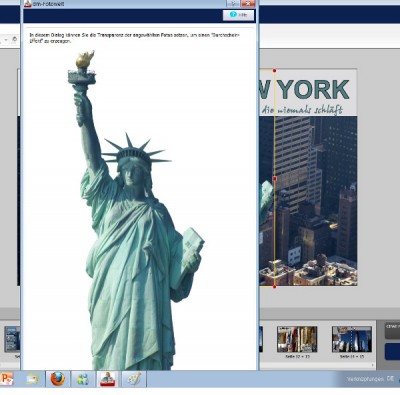Click the NEW YORK title text on page
This screenshot has width=400, height=395.
304,89
